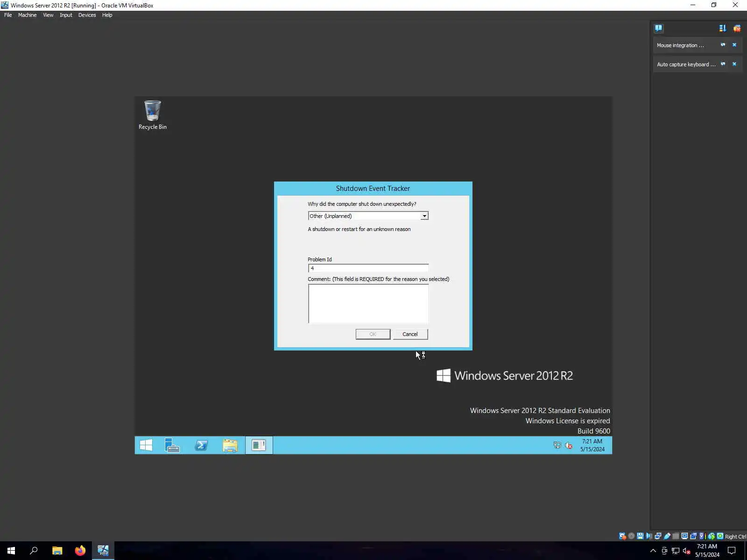Open the Devices menu
The image size is (747, 560).
pyautogui.click(x=87, y=15)
